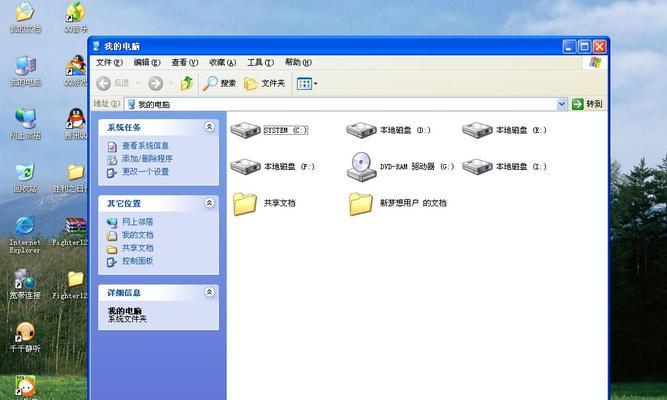Select the 共享文档 shared documents folder
667x400 pixels.
coord(245,203)
